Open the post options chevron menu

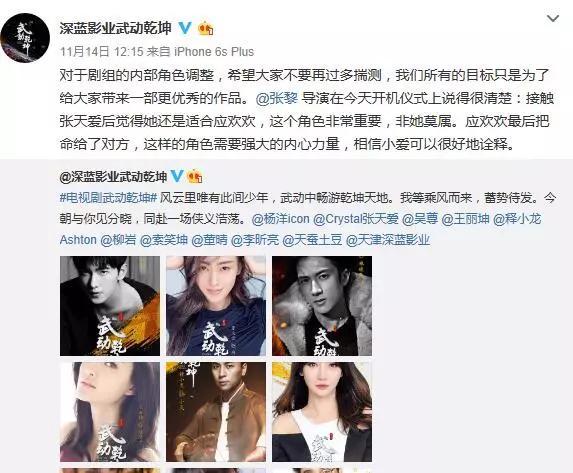(x=553, y=18)
